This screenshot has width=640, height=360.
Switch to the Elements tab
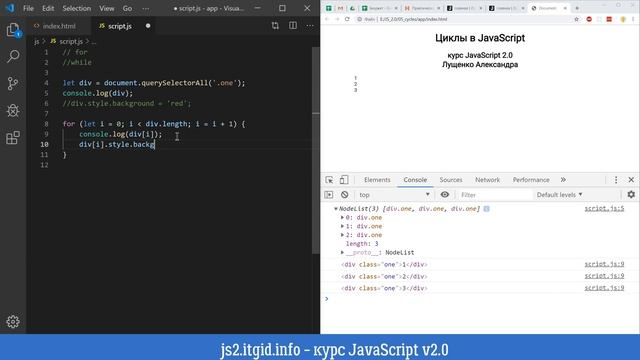377,180
